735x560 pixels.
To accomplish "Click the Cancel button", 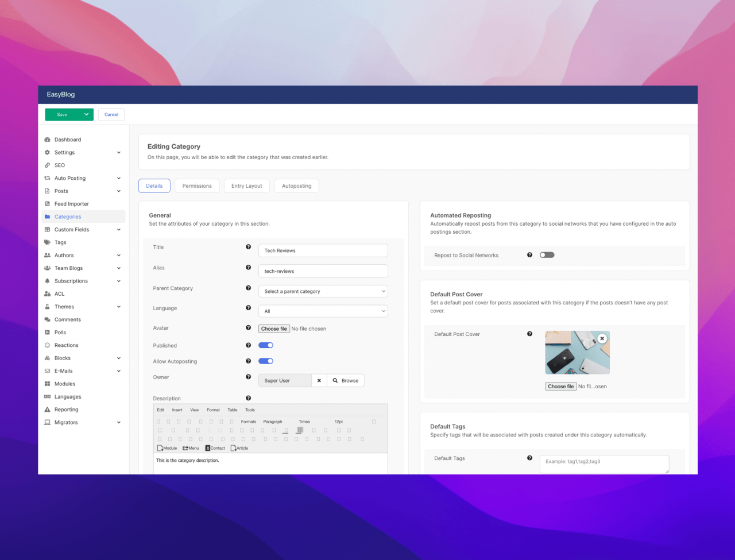I will pos(111,114).
